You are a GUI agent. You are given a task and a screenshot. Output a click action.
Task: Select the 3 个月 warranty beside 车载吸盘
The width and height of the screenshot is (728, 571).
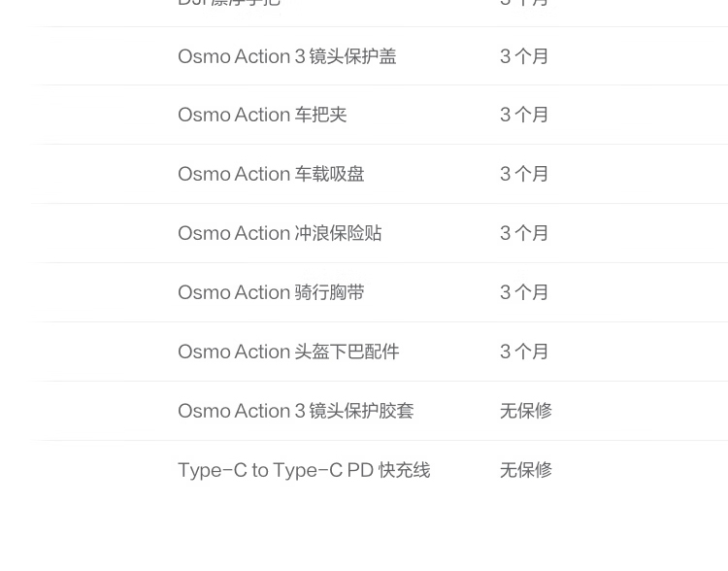524,174
